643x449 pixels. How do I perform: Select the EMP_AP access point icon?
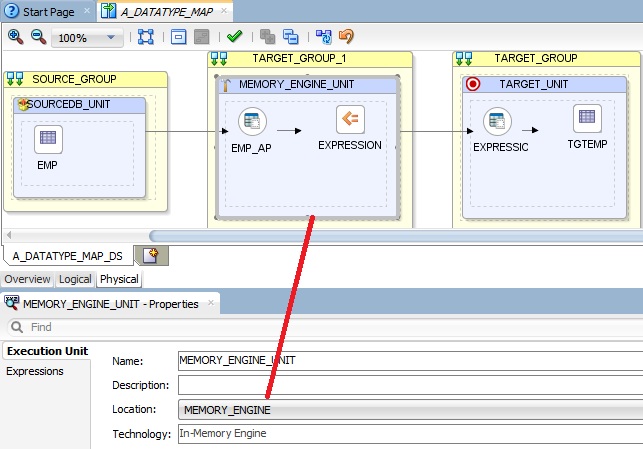(251, 123)
